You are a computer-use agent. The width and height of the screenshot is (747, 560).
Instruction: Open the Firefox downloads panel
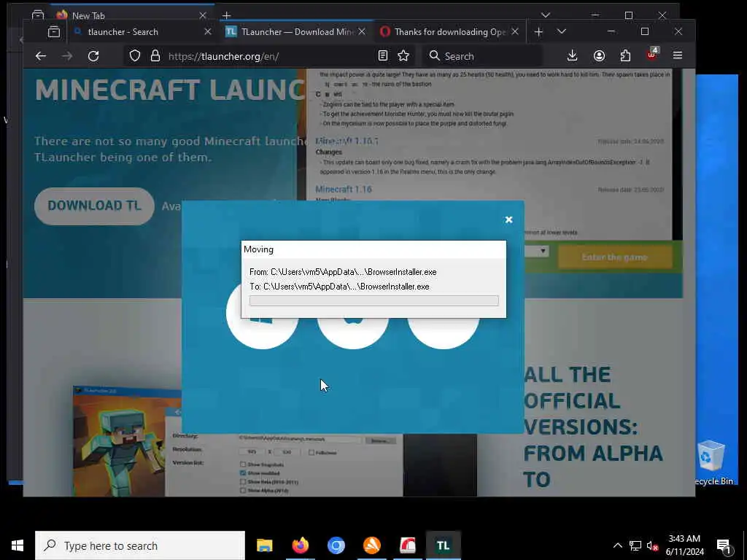pos(573,55)
